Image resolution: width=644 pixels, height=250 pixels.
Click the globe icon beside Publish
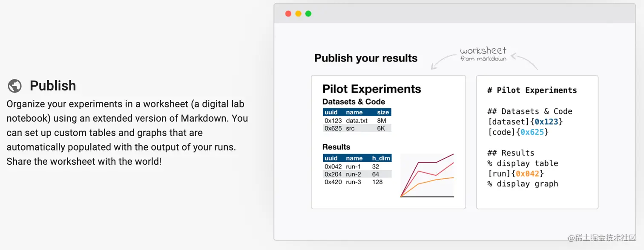14,86
